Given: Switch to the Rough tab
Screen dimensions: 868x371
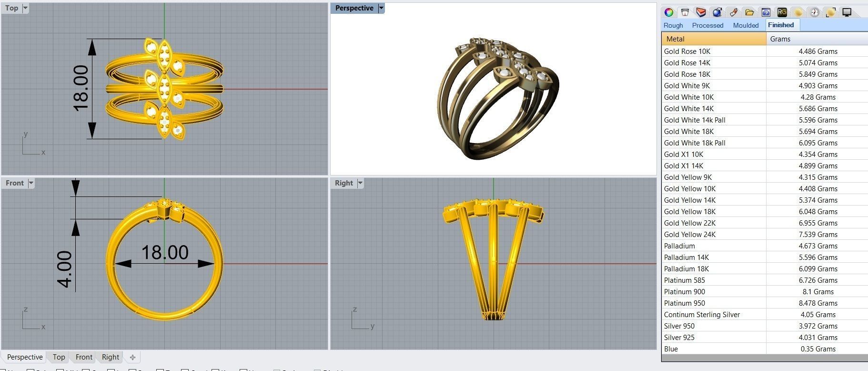Looking at the screenshot, I should pos(673,25).
